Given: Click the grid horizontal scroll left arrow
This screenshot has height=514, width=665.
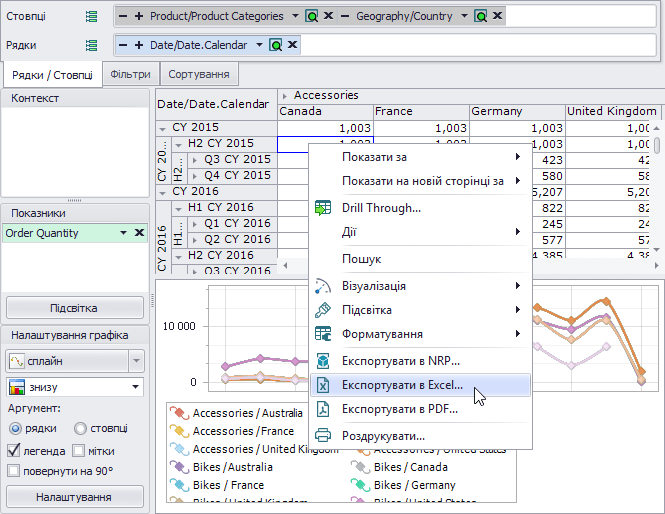Looking at the screenshot, I should point(285,265).
